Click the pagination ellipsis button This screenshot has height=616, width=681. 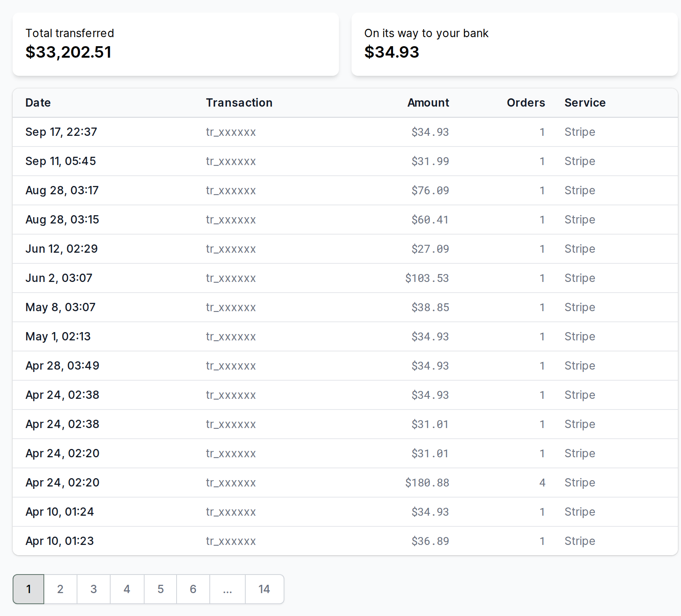(228, 589)
